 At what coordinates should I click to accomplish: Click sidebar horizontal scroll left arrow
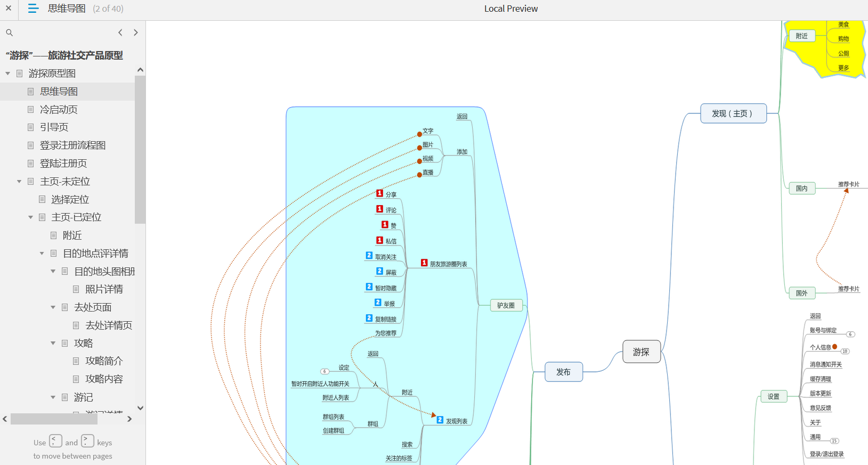click(5, 419)
